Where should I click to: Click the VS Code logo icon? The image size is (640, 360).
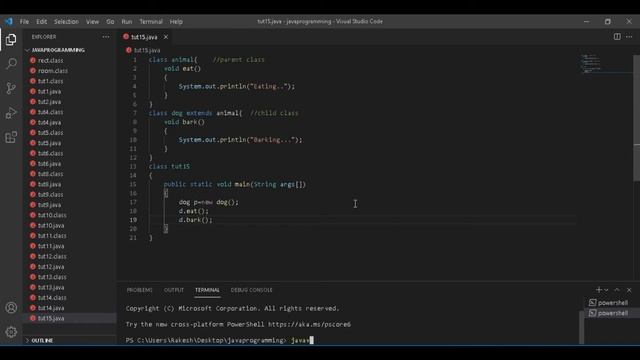tap(9, 21)
